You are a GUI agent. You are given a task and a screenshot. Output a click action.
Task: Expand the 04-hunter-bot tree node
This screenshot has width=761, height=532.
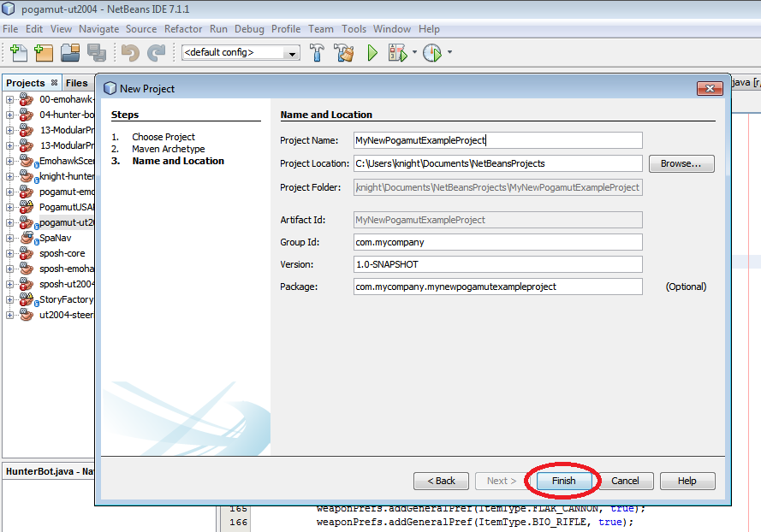click(9, 115)
